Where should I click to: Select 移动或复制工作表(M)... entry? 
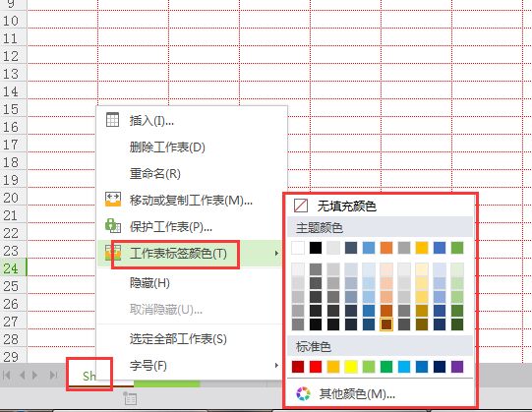point(191,201)
